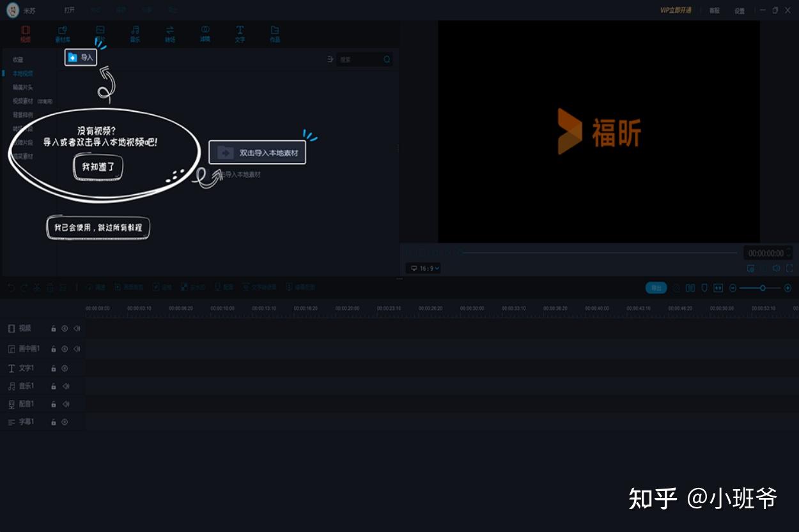Switch to the 转场 transitions tab
The height and width of the screenshot is (532, 799).
click(170, 34)
